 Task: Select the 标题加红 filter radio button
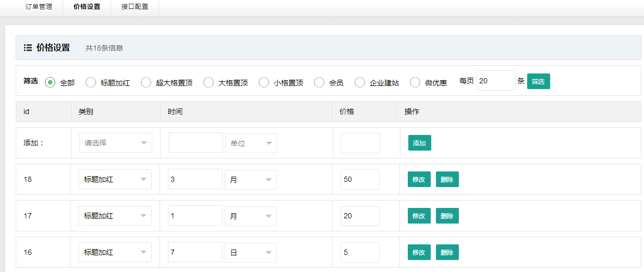[x=91, y=82]
